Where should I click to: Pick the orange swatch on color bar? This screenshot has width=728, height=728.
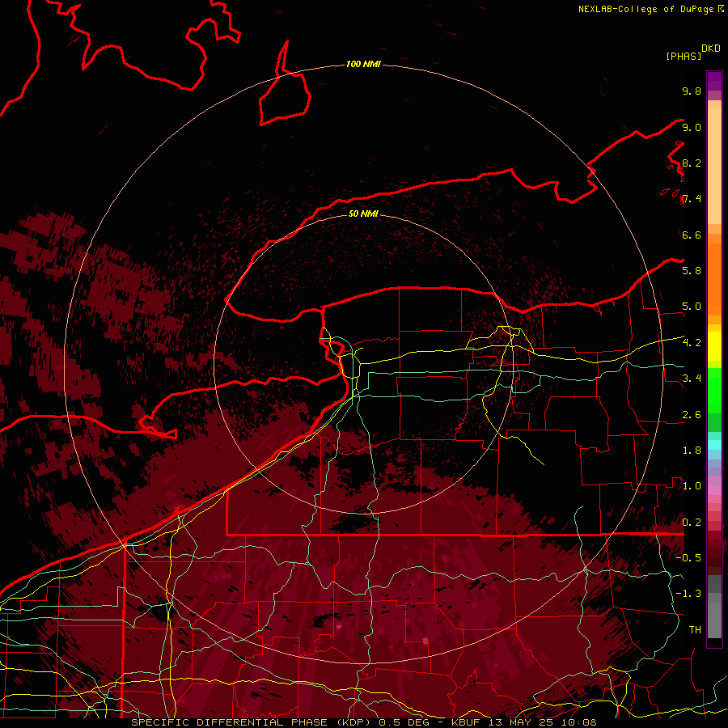point(714,278)
